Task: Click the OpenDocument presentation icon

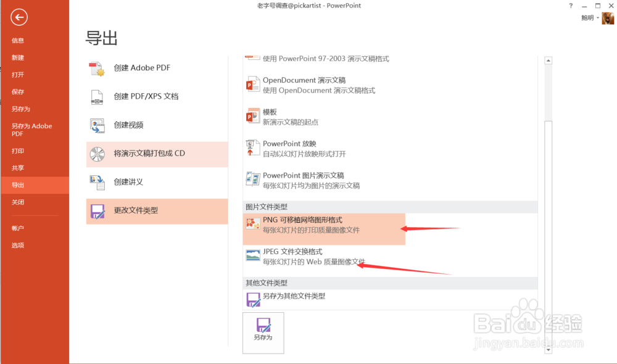Action: [252, 85]
